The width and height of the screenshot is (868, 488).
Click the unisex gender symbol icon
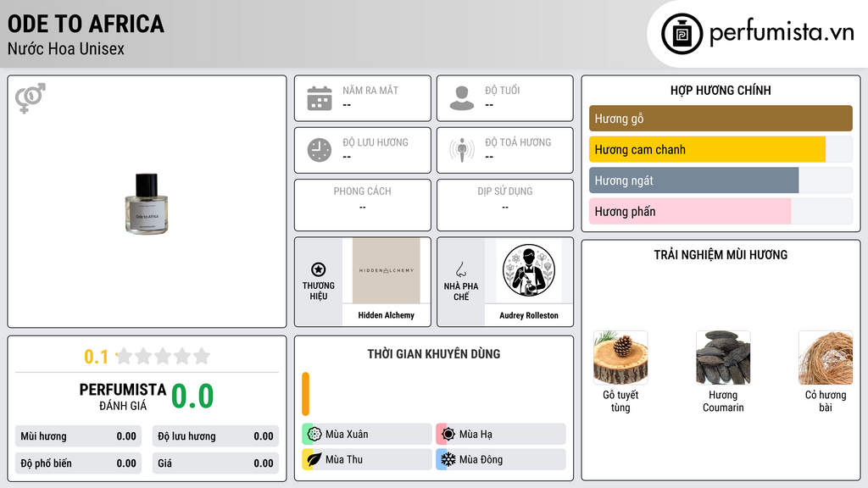point(31,98)
